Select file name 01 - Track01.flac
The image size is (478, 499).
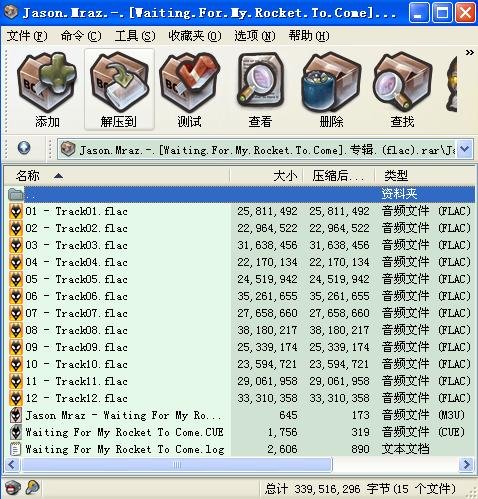(77, 211)
